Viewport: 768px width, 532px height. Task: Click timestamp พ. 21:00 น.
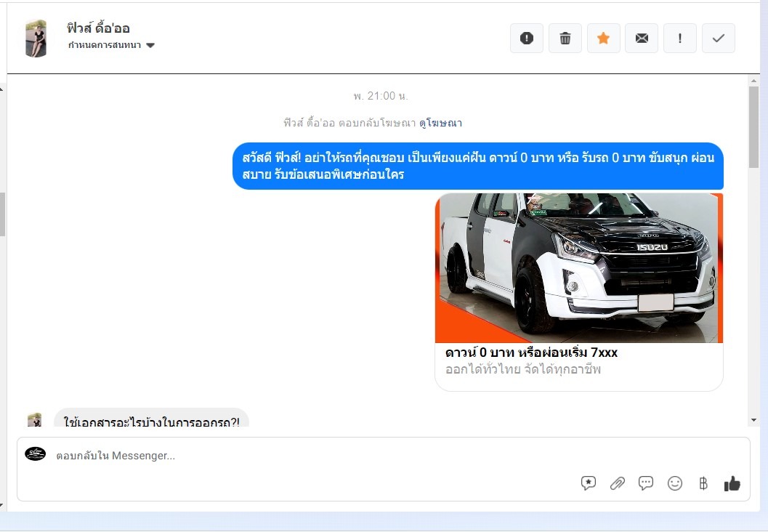(381, 96)
